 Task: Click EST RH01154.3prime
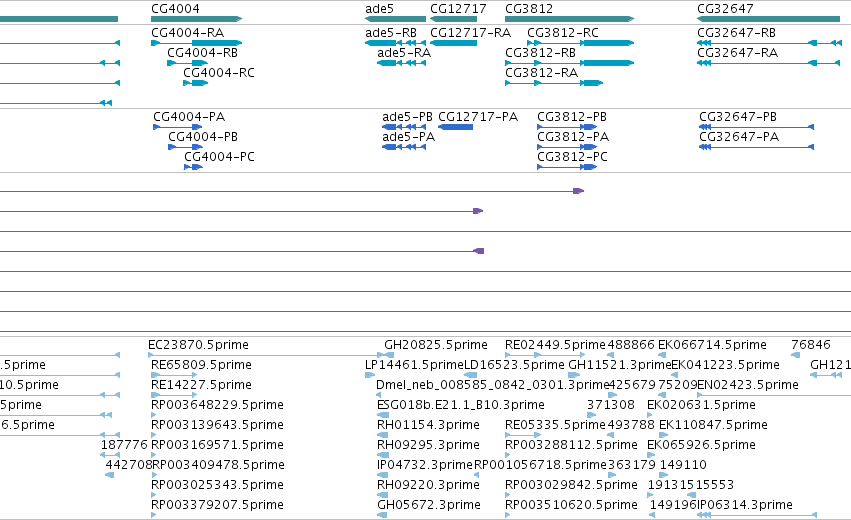pos(428,425)
